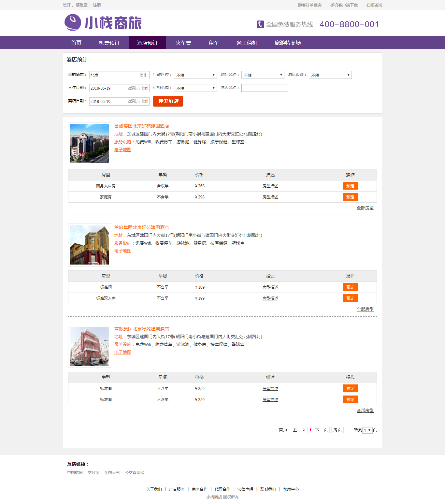This screenshot has height=504, width=445.
Task: Open the check-in date calendar icon
Action: coord(145,88)
